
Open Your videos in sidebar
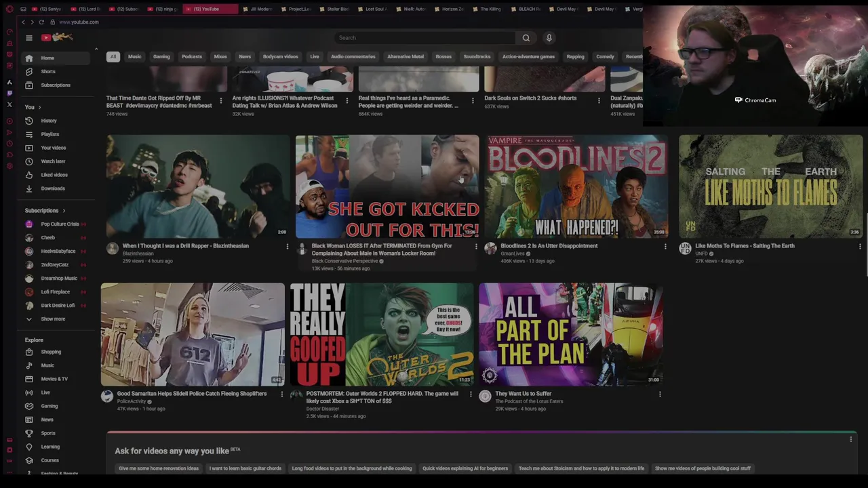pyautogui.click(x=55, y=148)
